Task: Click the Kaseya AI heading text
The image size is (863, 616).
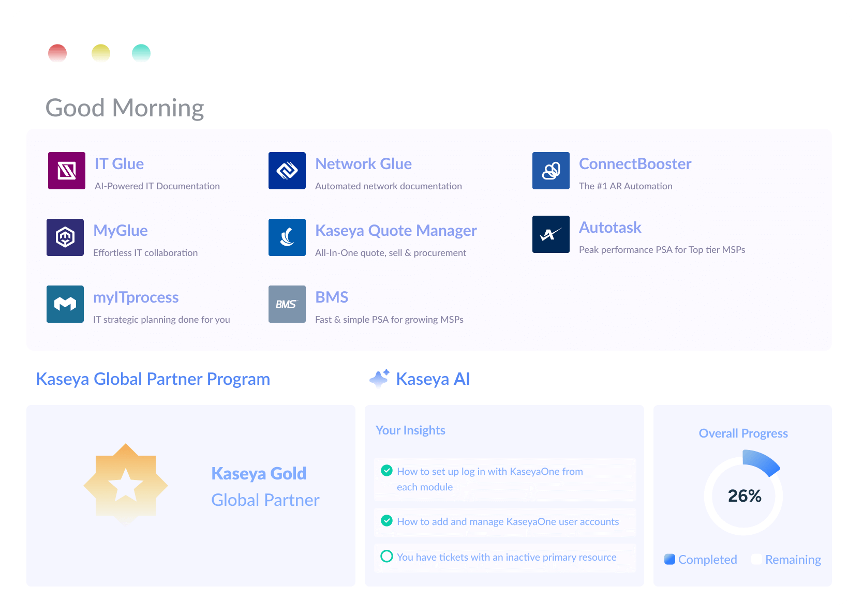Action: (433, 379)
